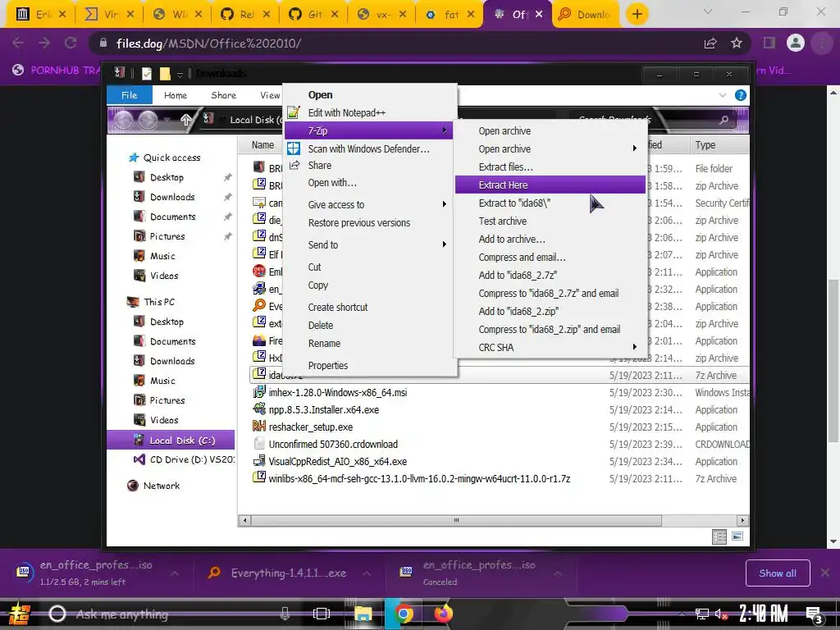Click the share page icon in Chrome
The width and height of the screenshot is (840, 630).
tap(710, 43)
